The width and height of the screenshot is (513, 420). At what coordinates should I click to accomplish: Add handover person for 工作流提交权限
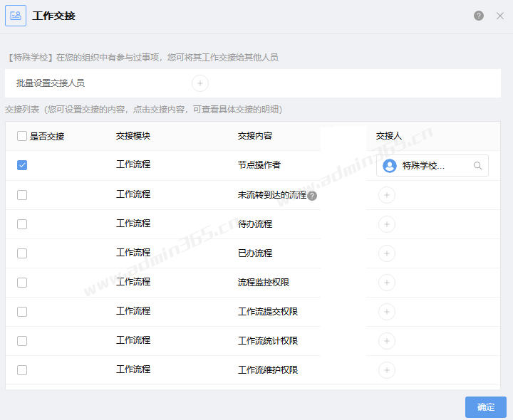click(x=387, y=312)
